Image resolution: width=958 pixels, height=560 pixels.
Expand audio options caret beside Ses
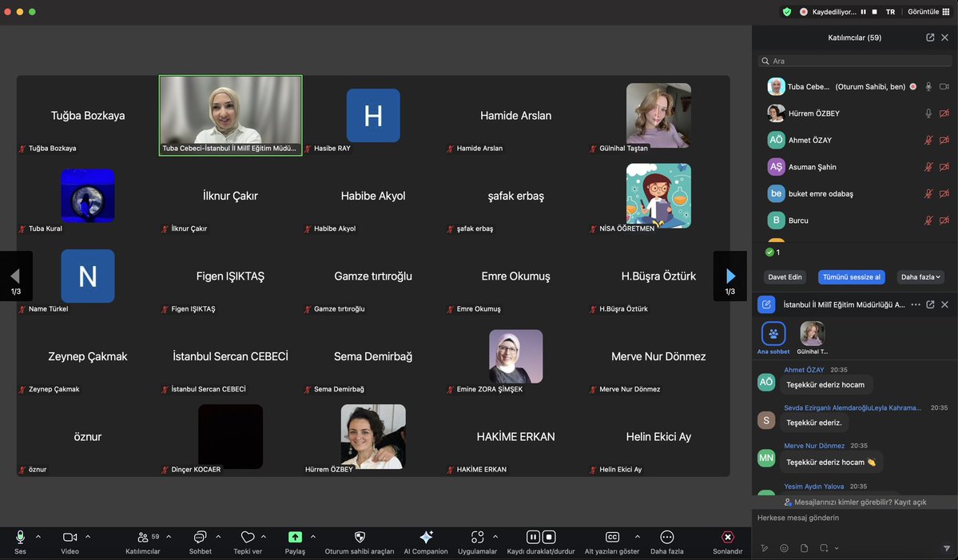(38, 537)
